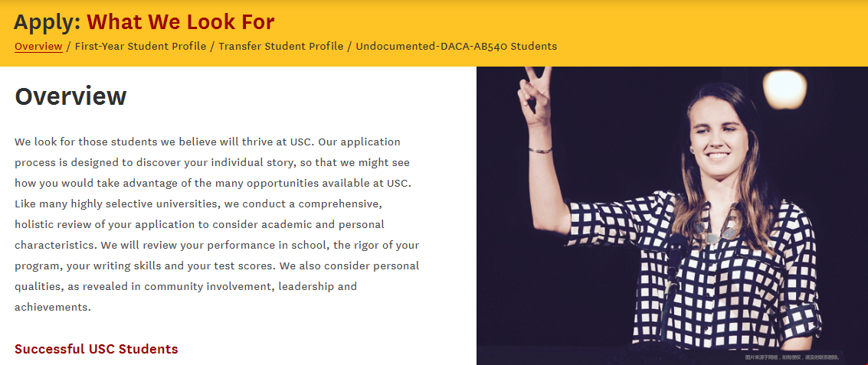Open the Transfer Student Profile page
This screenshot has height=365, width=868.
pos(280,47)
